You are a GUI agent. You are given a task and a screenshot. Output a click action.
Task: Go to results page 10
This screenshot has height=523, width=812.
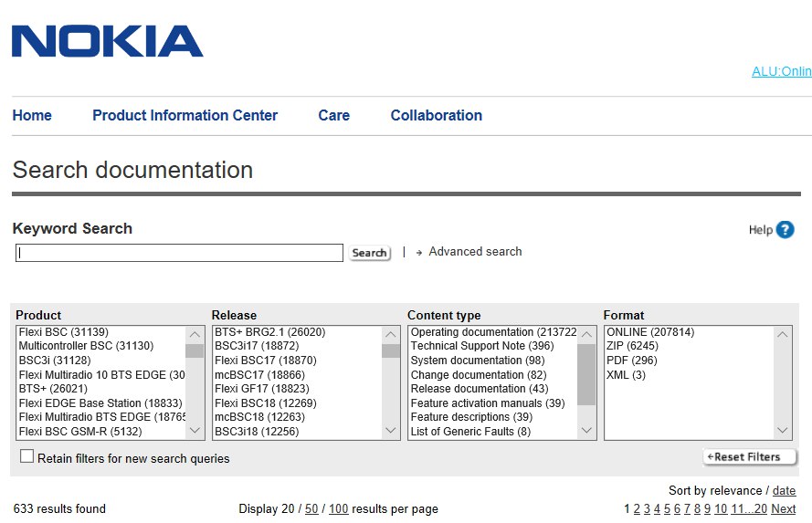point(721,509)
